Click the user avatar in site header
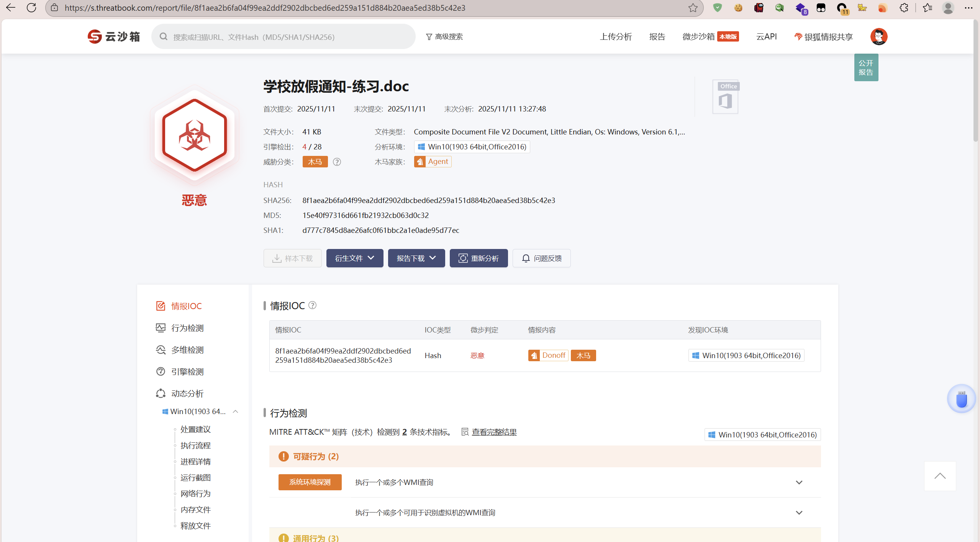The image size is (980, 542). point(879,36)
